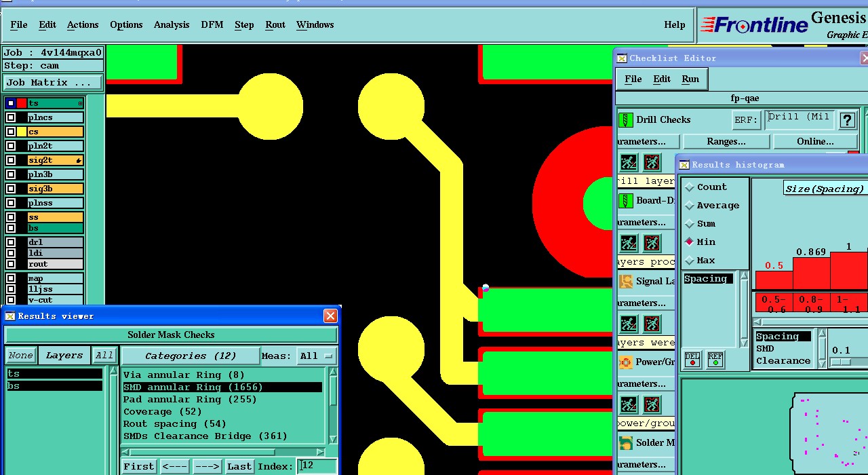Screen dimensions: 868x475
Task: Click the ERF Drill text field
Action: (800, 120)
